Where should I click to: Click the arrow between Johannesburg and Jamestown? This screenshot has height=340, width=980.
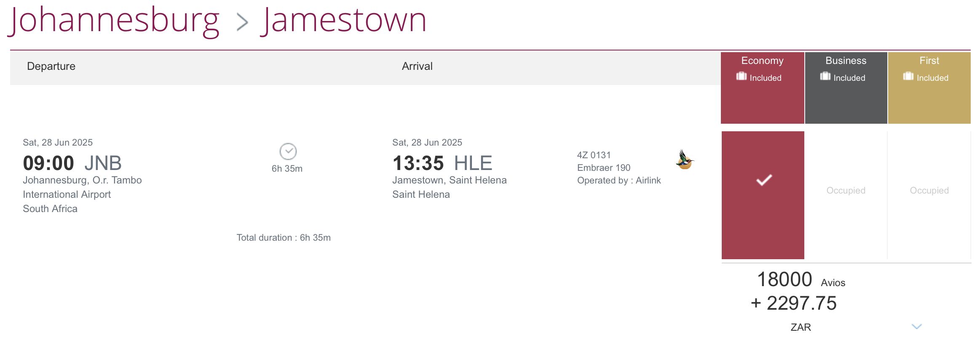[x=242, y=22]
